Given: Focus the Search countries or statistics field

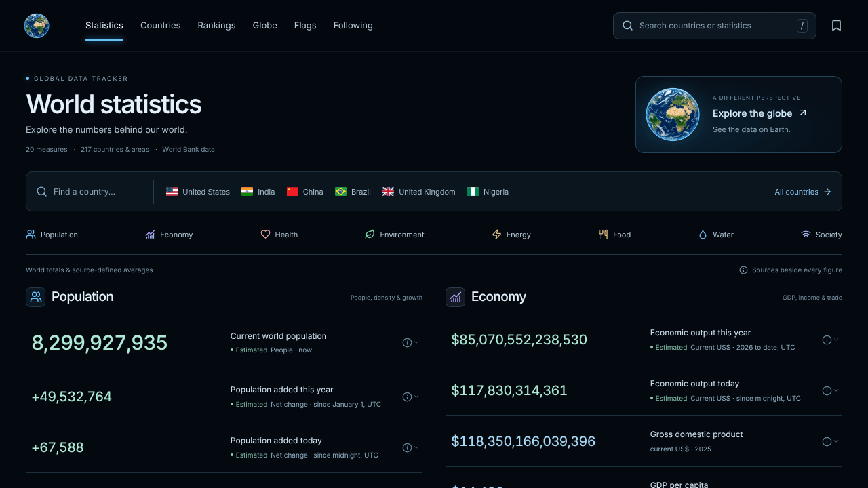Looking at the screenshot, I should point(715,26).
